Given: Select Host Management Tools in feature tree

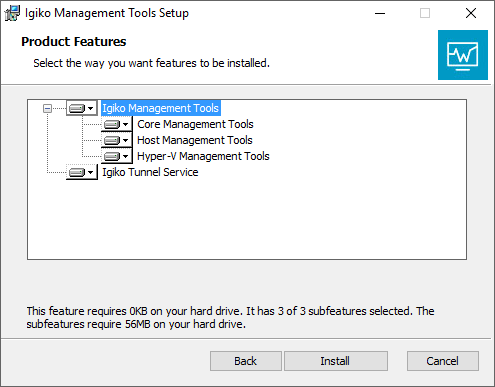Looking at the screenshot, I should click(195, 140).
